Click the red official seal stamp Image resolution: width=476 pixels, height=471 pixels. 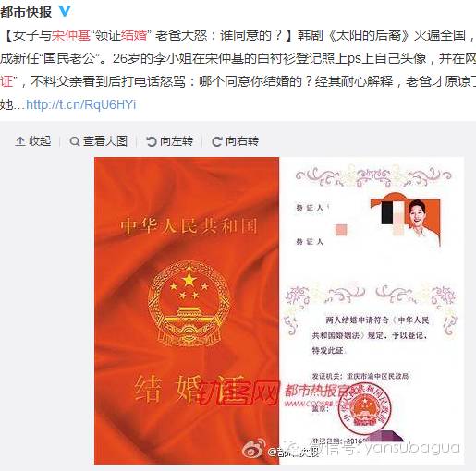[x=365, y=408]
